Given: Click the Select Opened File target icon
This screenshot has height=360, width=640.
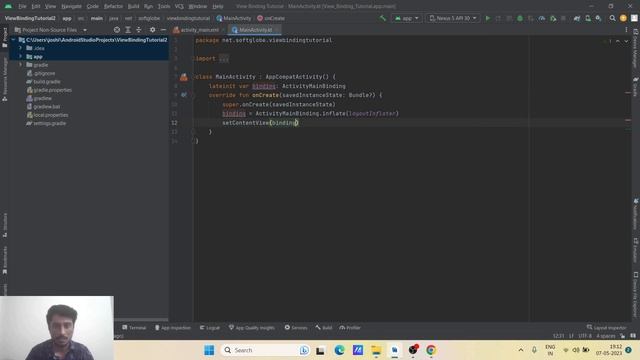Looking at the screenshot, I should [117, 30].
